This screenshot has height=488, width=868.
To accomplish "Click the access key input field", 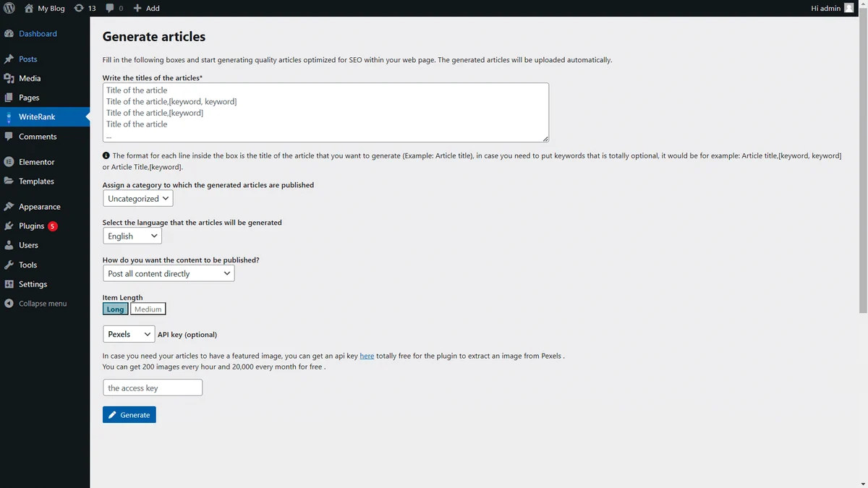I will pyautogui.click(x=153, y=388).
